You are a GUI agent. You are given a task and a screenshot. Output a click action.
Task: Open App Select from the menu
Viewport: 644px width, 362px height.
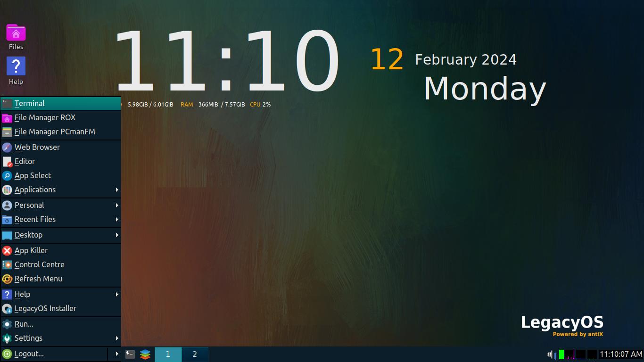click(61, 175)
